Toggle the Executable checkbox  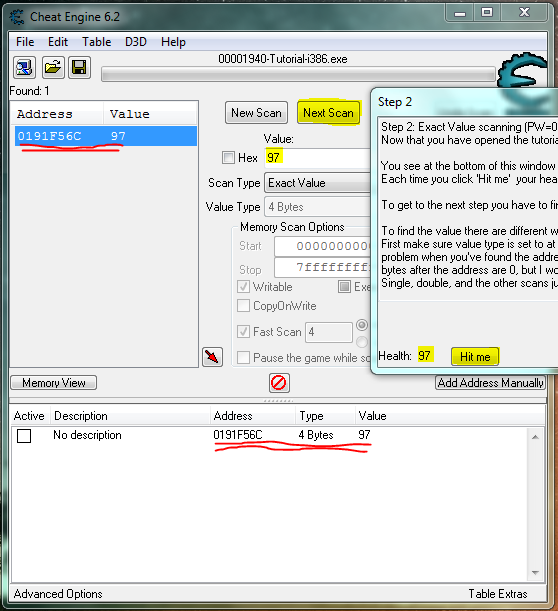344,287
